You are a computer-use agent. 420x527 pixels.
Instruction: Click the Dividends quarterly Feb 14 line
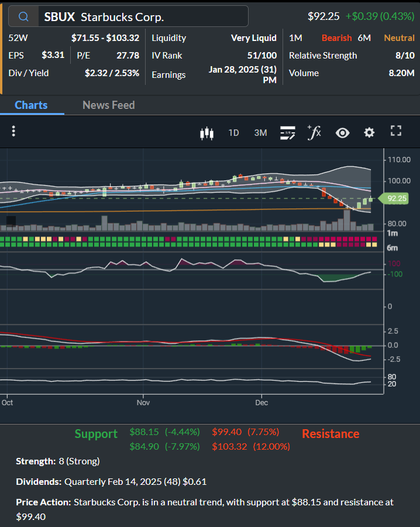tap(111, 482)
